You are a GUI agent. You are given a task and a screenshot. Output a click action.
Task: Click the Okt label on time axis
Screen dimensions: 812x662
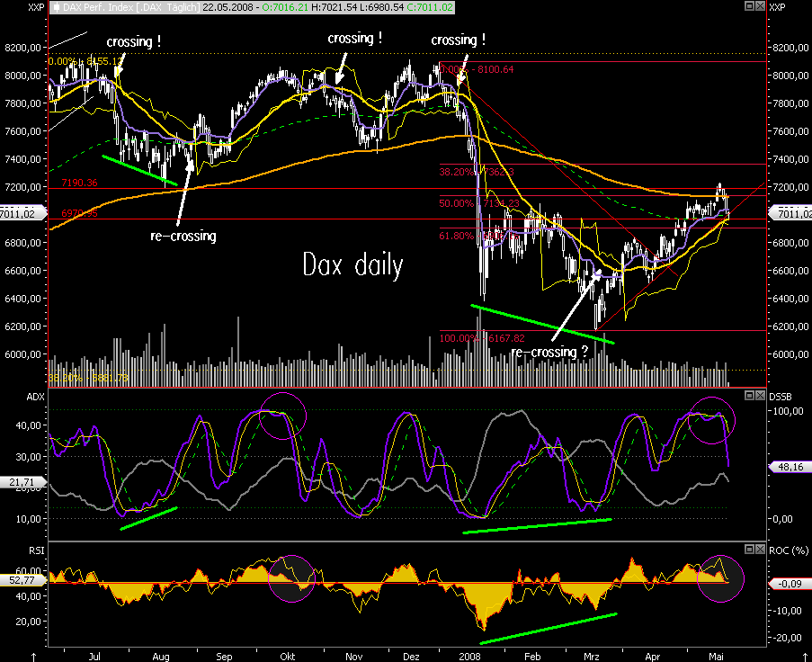tap(288, 657)
